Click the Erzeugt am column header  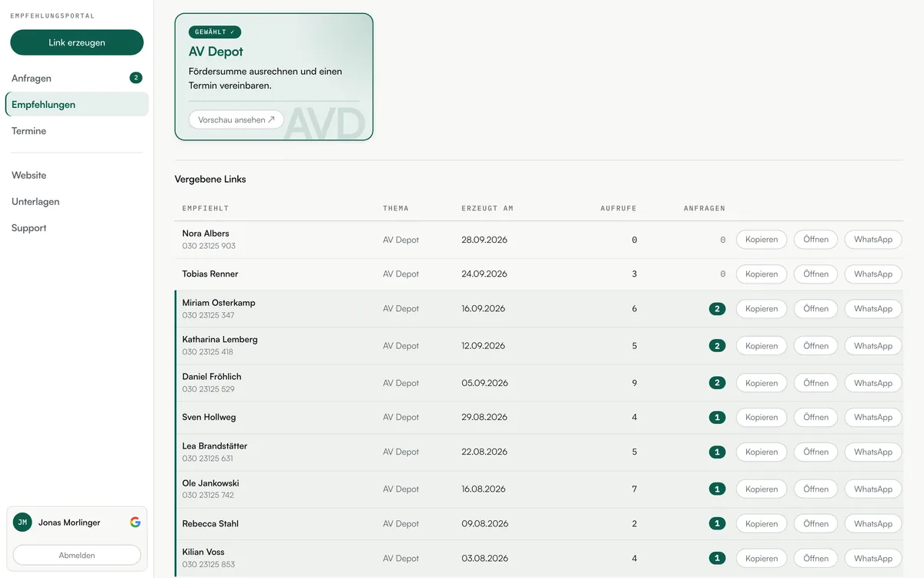(x=487, y=209)
